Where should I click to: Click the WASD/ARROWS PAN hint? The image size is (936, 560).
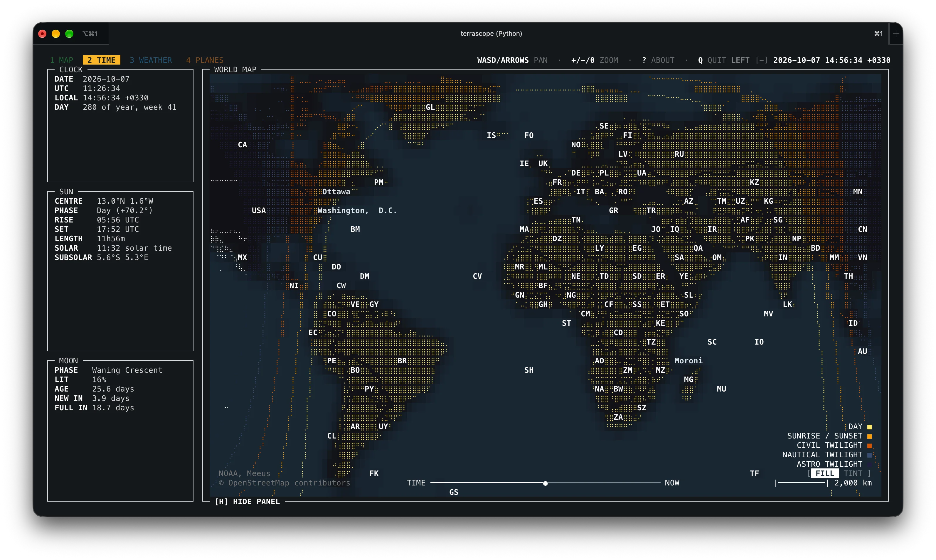coord(512,60)
